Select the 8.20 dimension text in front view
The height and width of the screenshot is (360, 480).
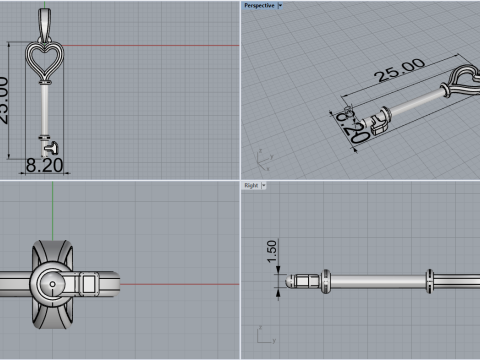pyautogui.click(x=44, y=165)
